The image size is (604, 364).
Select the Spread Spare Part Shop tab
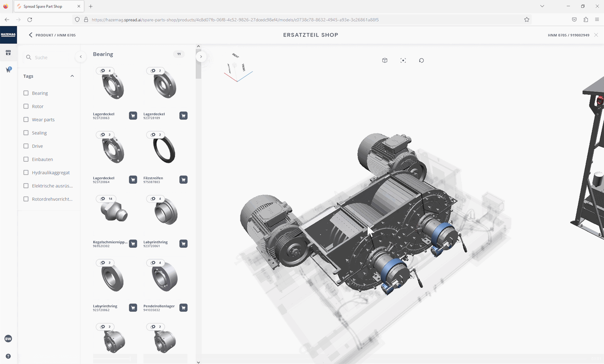pos(49,6)
